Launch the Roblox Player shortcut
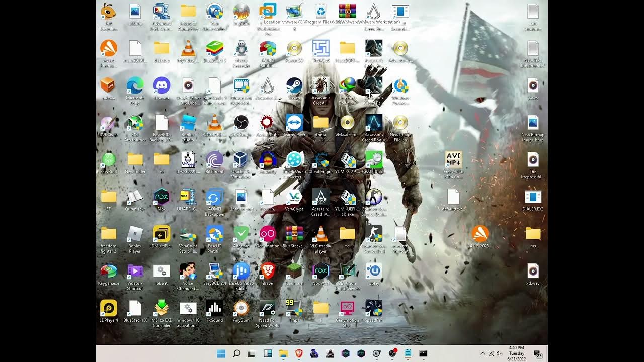Screen dimensions: 644x362 tap(135, 239)
